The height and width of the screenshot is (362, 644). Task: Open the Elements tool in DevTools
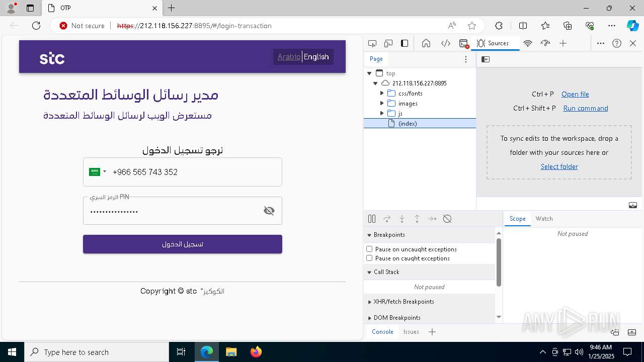pos(446,43)
